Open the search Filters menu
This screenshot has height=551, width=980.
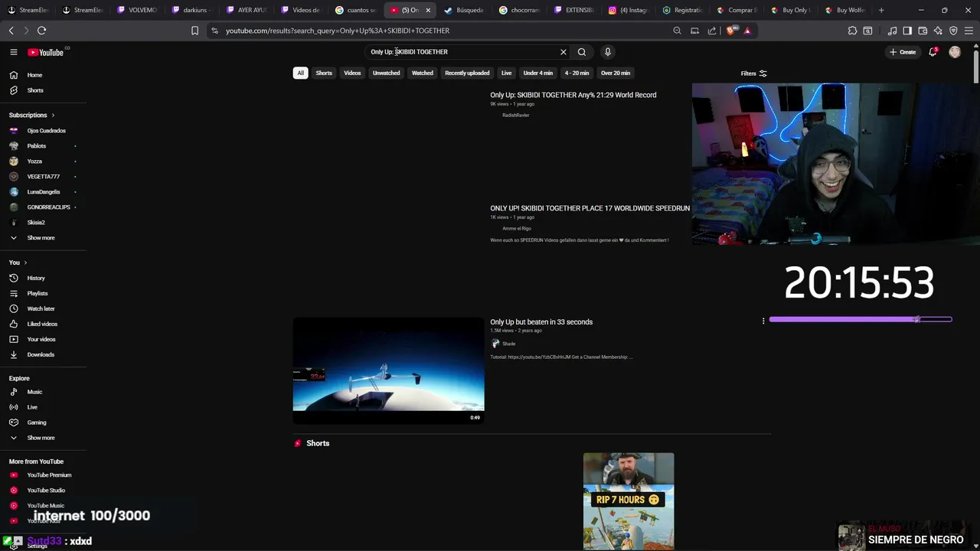[x=754, y=73]
